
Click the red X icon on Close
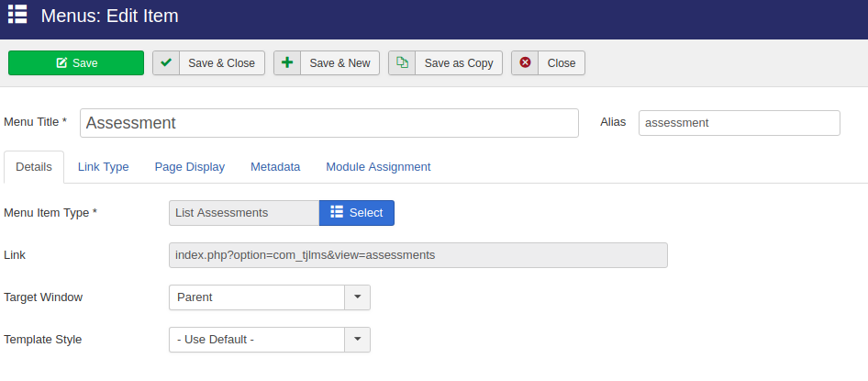tap(525, 63)
